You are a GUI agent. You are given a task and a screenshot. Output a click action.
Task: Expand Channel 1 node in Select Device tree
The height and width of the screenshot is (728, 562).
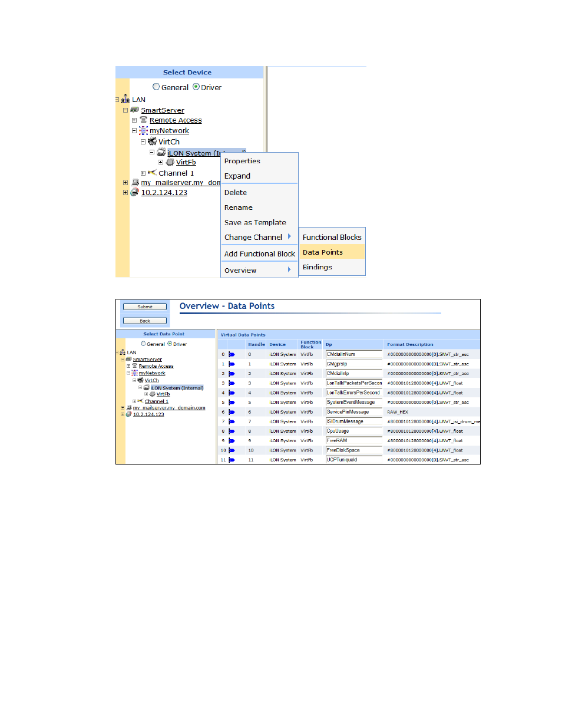point(143,173)
